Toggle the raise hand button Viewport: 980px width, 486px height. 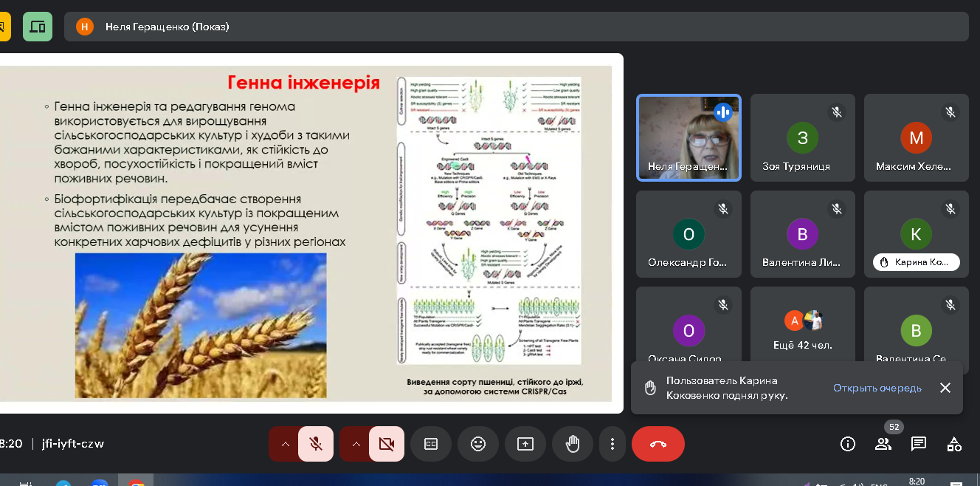(573, 444)
